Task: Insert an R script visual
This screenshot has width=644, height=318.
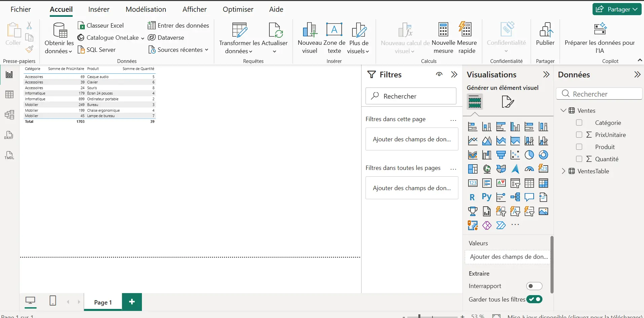Action: pos(472,197)
